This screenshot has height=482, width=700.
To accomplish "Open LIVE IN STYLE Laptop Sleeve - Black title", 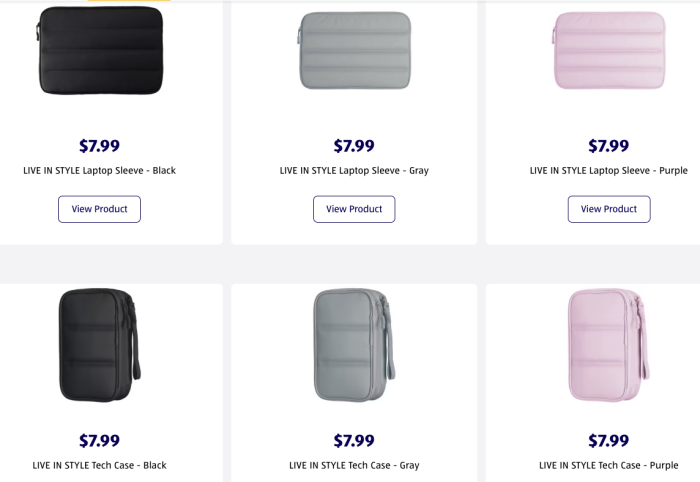I will tap(99, 170).
